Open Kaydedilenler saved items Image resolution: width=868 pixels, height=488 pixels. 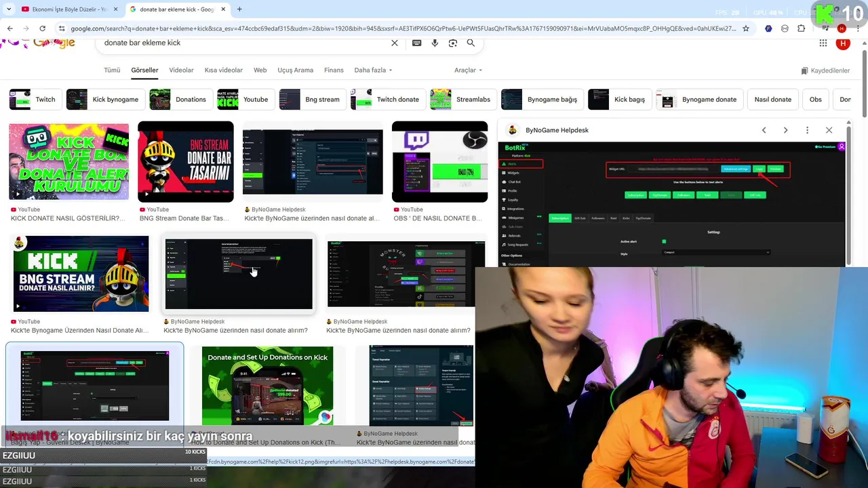(825, 70)
